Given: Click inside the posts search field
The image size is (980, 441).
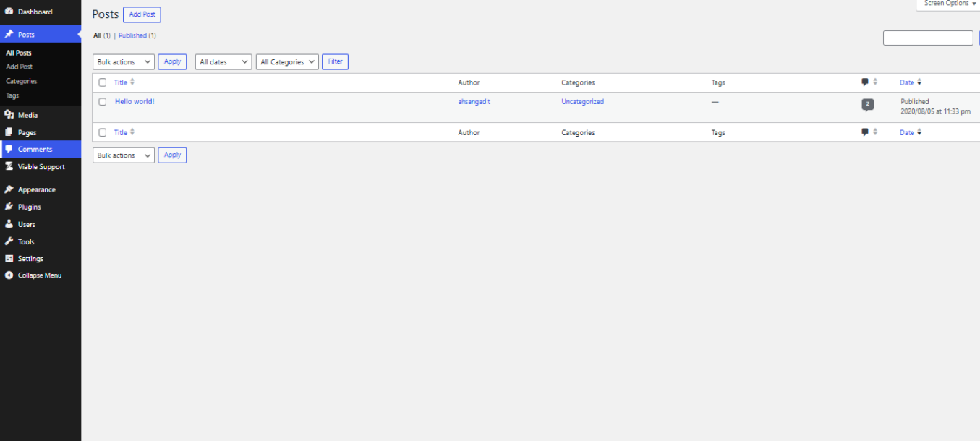Looking at the screenshot, I should pyautogui.click(x=928, y=38).
